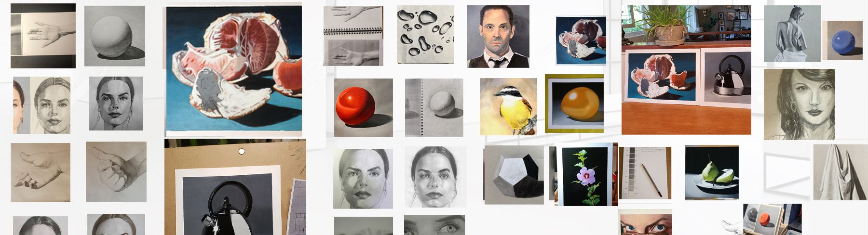868x235 pixels.
Task: Open the water droplets drawing
Action: (x=425, y=35)
